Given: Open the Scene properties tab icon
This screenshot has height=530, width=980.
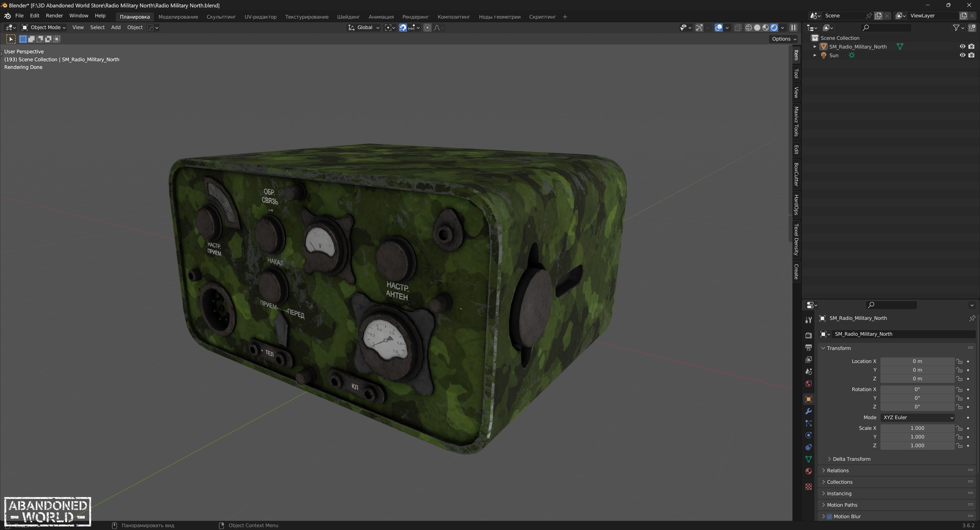Looking at the screenshot, I should point(808,372).
